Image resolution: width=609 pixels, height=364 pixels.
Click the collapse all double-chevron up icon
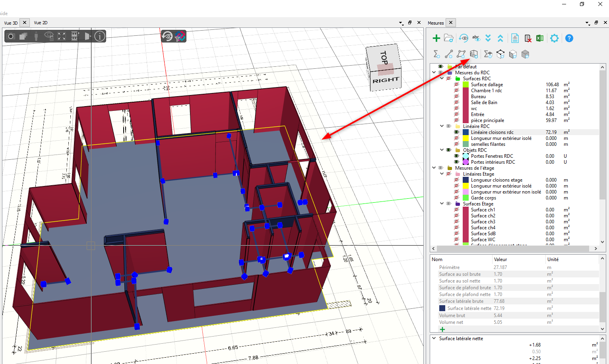click(x=500, y=38)
